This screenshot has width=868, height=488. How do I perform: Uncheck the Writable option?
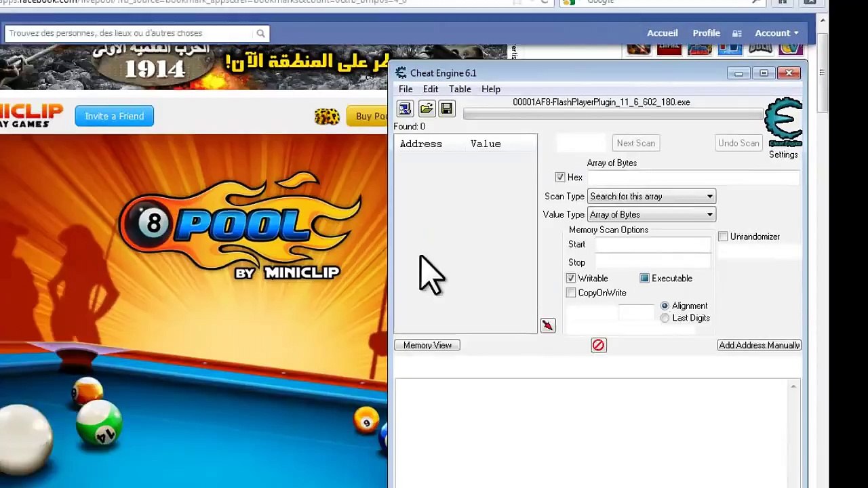pyautogui.click(x=571, y=279)
